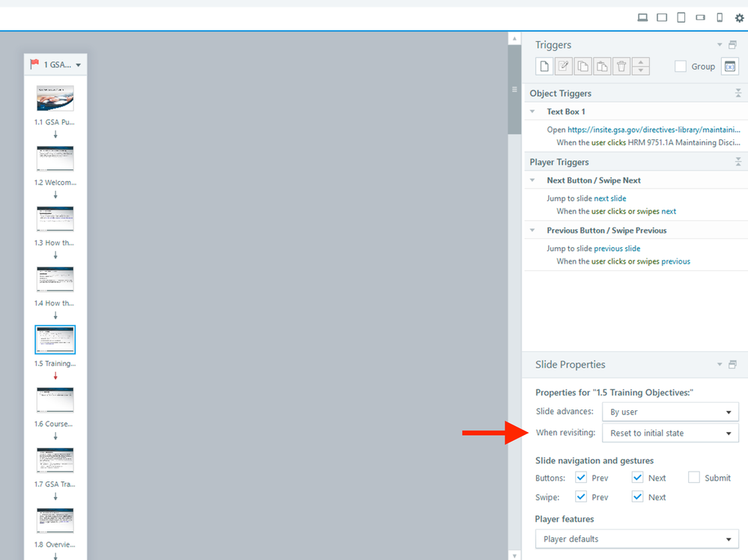Collapse all Player Triggers

point(738,162)
